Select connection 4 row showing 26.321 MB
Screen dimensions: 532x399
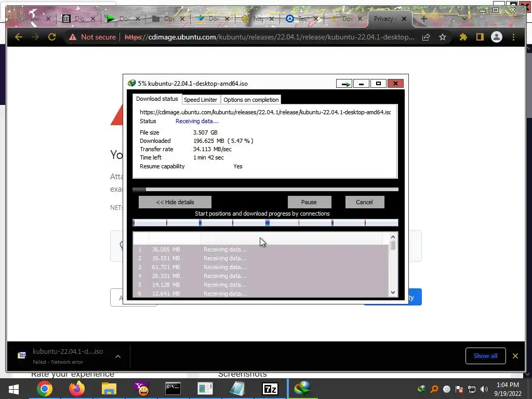(261, 276)
